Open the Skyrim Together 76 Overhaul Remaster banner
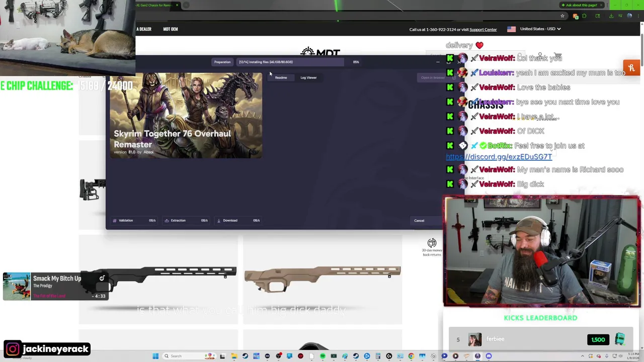Screen dimensions: 644x362 pos(186,115)
